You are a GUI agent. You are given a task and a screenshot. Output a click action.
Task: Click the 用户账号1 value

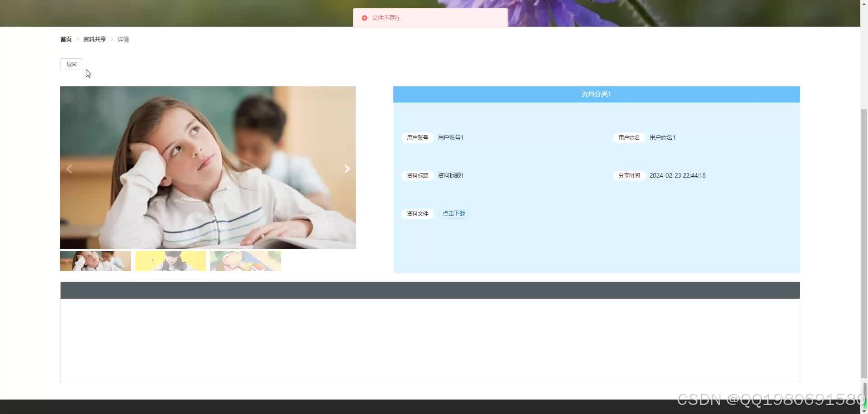[451, 137]
